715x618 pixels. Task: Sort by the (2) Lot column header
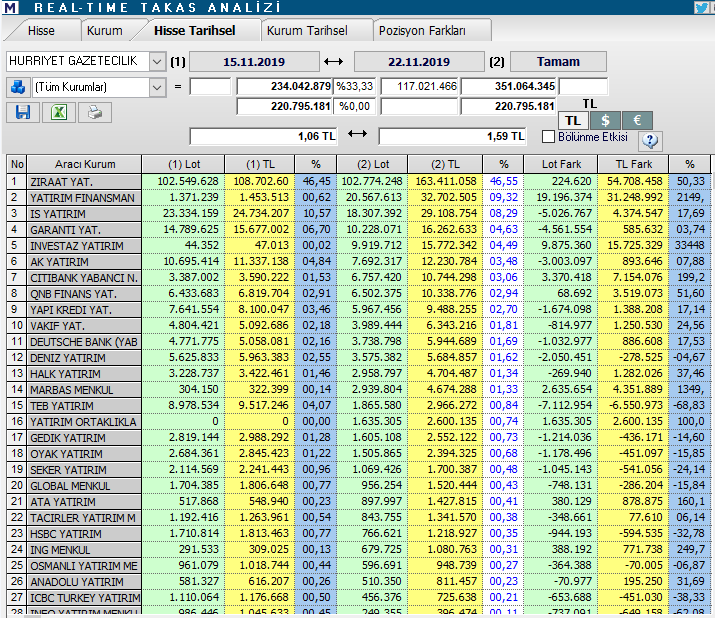[x=373, y=164]
